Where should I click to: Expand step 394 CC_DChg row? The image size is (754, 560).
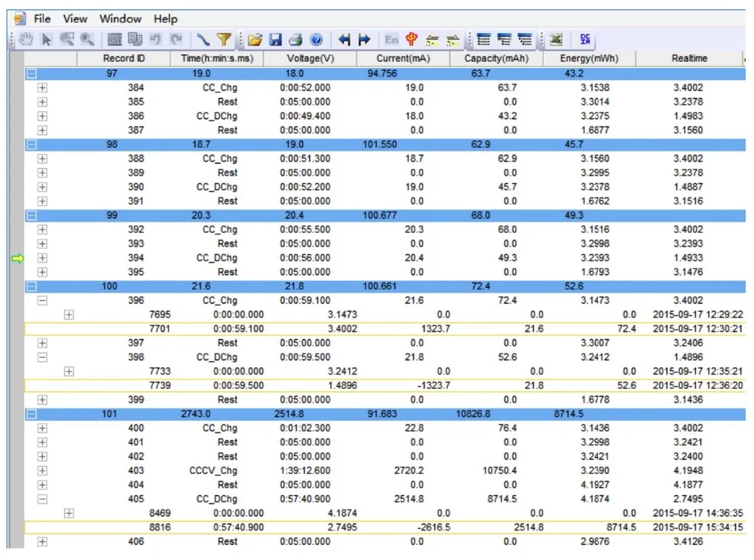pyautogui.click(x=42, y=258)
